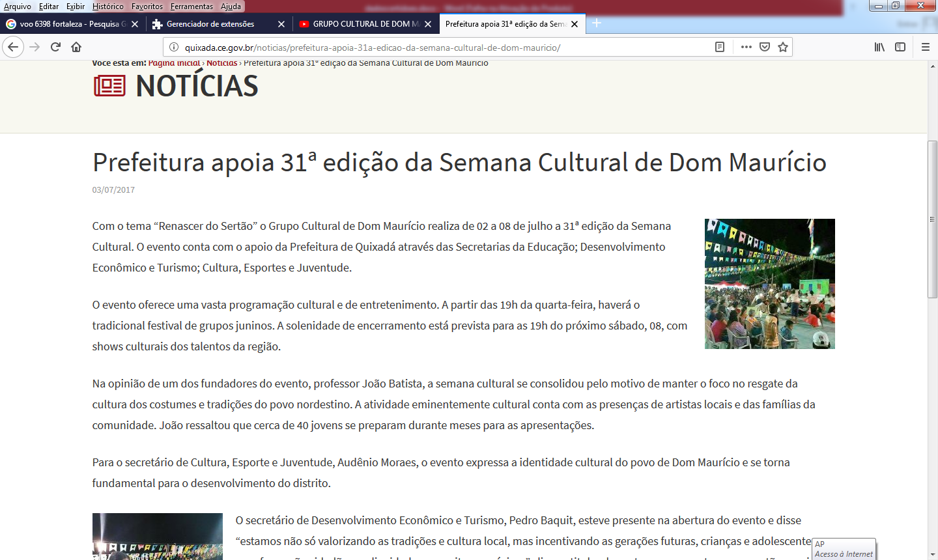Show site information for quixada.ce.gov.br
Screen dimensions: 938x560
174,47
